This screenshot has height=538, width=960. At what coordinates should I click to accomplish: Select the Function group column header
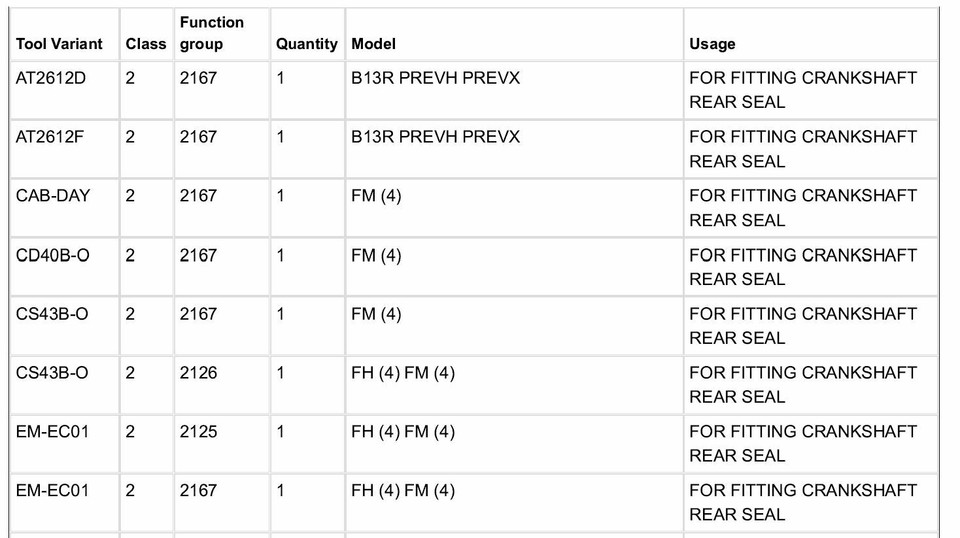[x=211, y=33]
